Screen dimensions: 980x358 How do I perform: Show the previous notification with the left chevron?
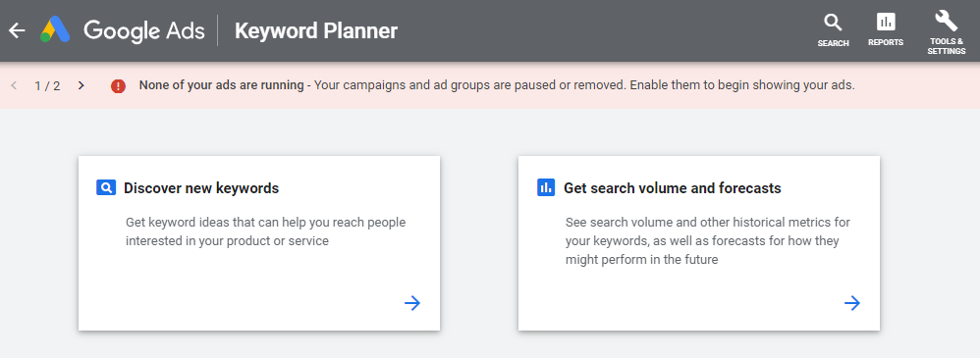pyautogui.click(x=14, y=85)
